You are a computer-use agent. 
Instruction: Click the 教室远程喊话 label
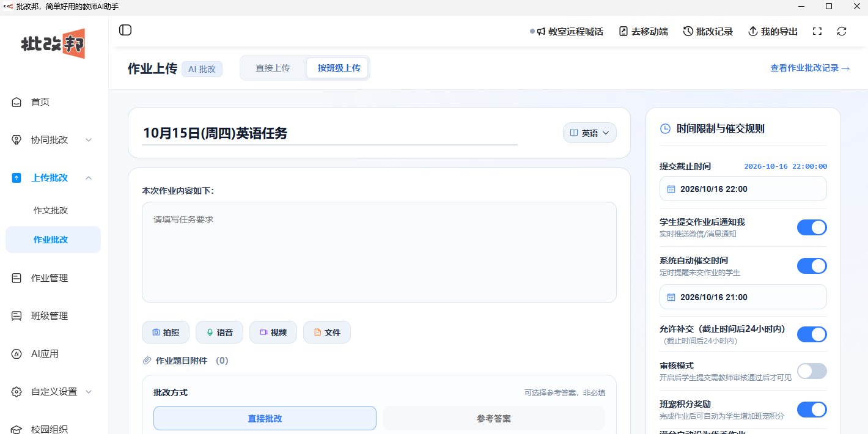click(x=576, y=32)
